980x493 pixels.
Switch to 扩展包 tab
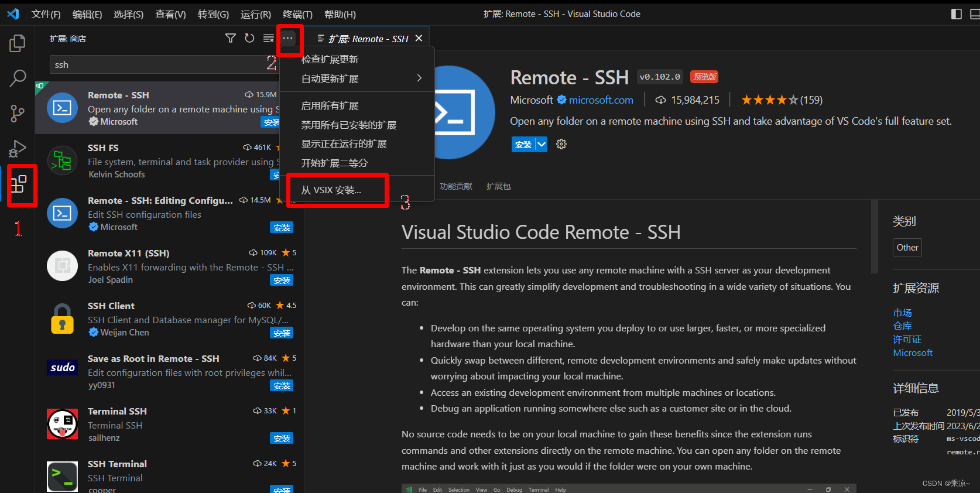pyautogui.click(x=499, y=186)
